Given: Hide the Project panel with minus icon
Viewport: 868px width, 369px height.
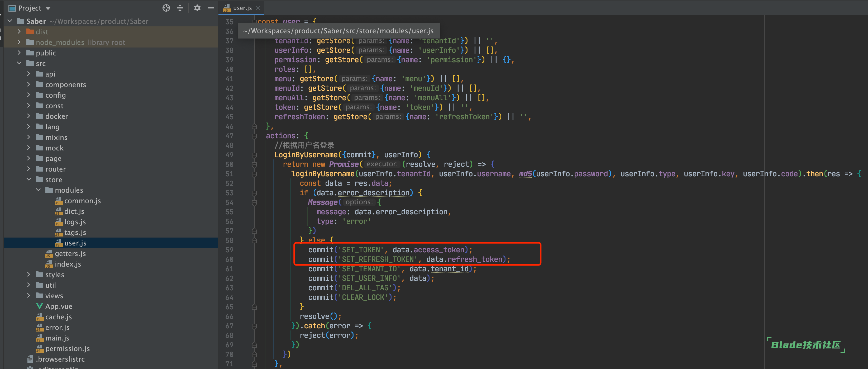Looking at the screenshot, I should [x=211, y=8].
